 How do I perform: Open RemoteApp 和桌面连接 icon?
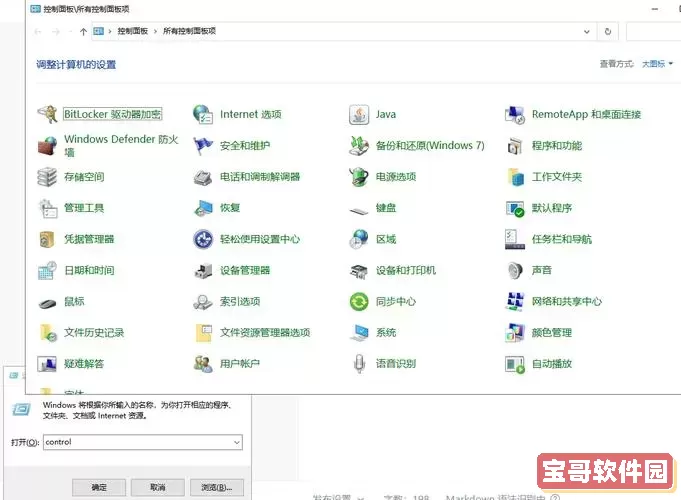[515, 114]
